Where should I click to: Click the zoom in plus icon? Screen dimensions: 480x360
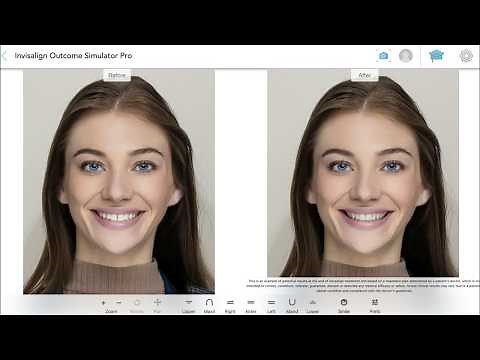103,303
